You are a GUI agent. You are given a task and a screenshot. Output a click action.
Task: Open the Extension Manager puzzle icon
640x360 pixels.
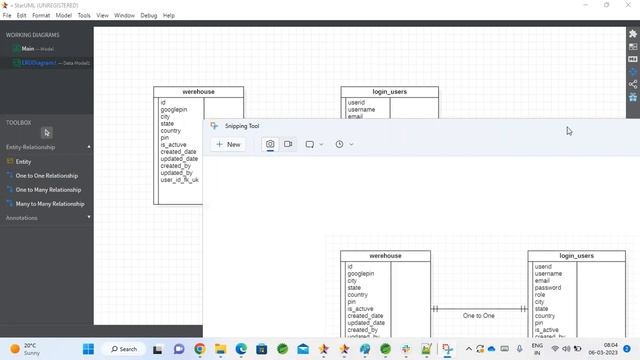[633, 34]
